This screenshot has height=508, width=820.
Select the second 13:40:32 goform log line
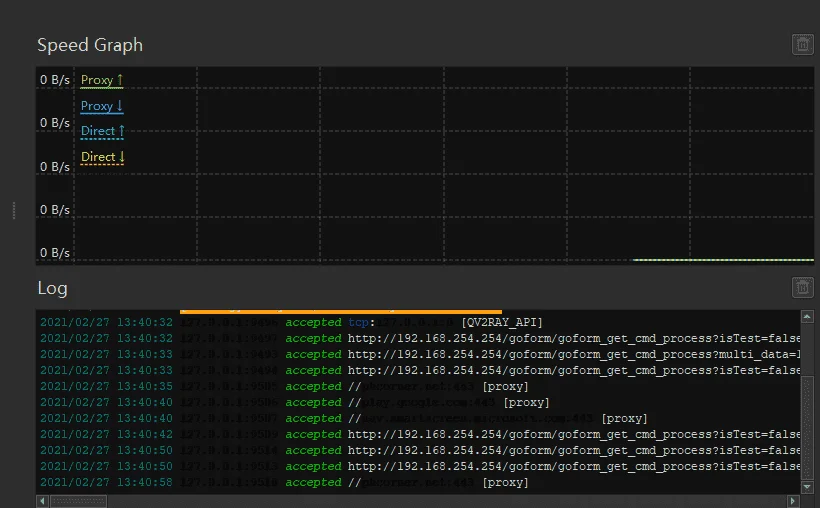tap(418, 338)
